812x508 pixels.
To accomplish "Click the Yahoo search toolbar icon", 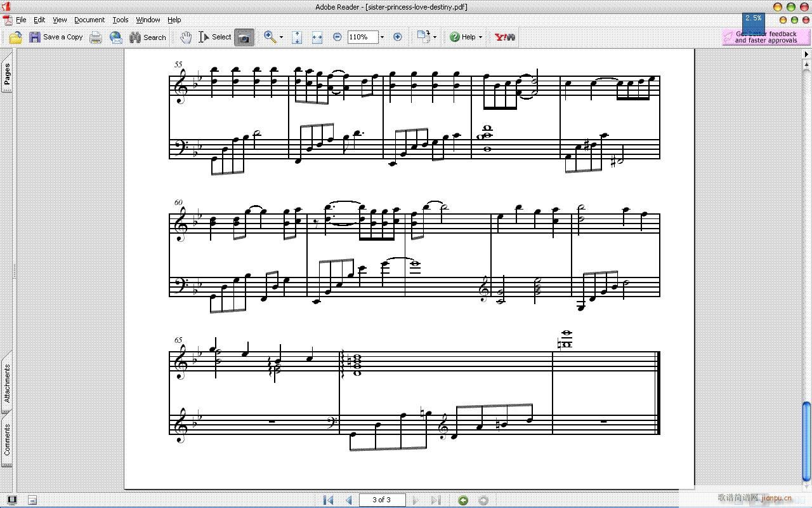I will click(x=505, y=37).
